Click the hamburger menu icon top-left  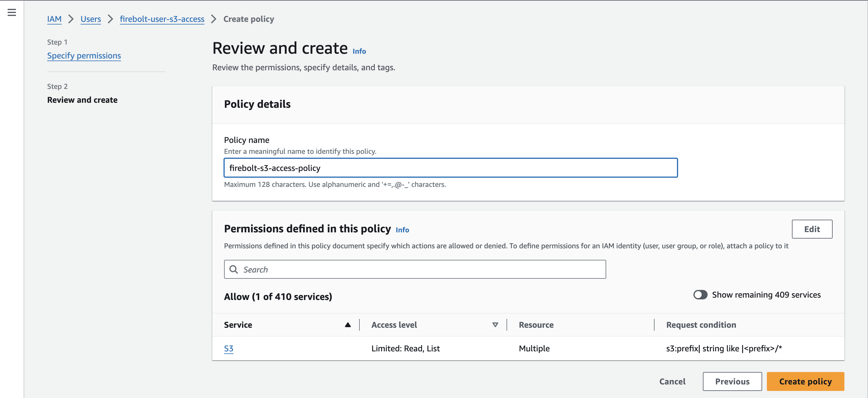click(11, 12)
